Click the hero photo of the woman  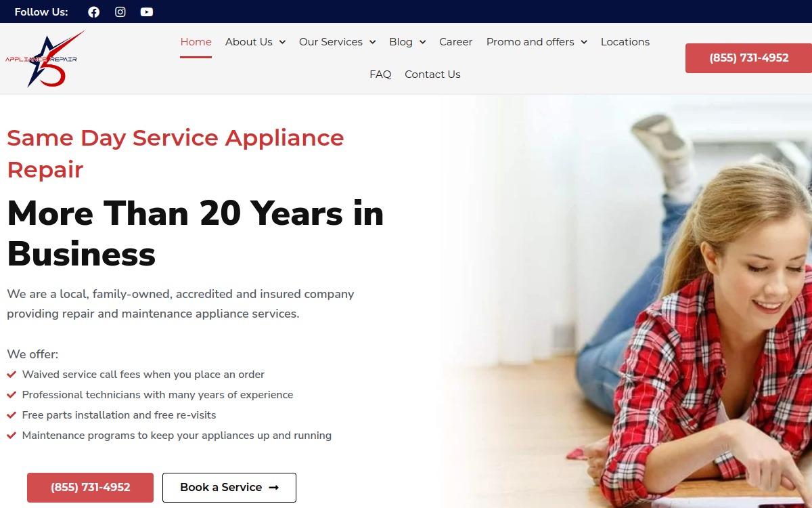[x=626, y=301]
